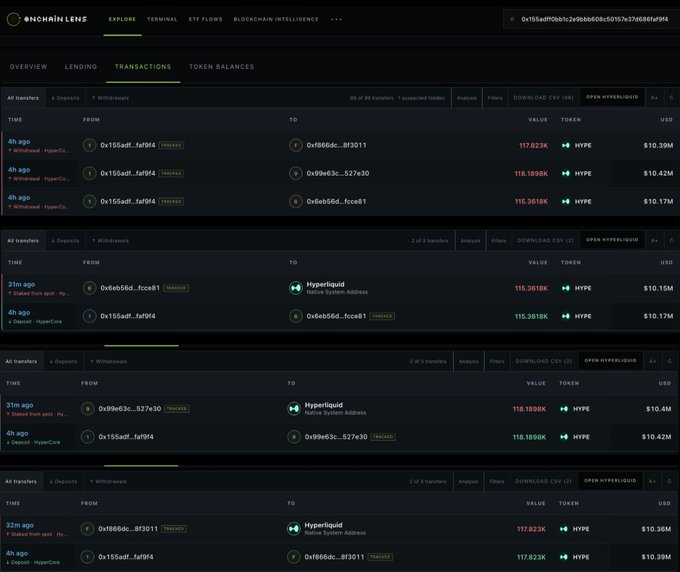Click the 0x6eb56d sender avatar in the 31m ago $10.15M row
Screen dimensions: 680x572
coord(89,288)
